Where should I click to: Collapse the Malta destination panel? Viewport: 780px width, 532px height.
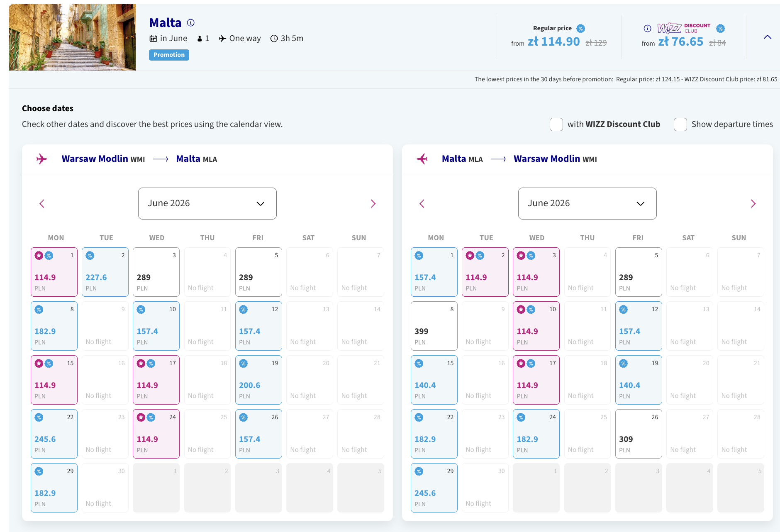(x=768, y=37)
